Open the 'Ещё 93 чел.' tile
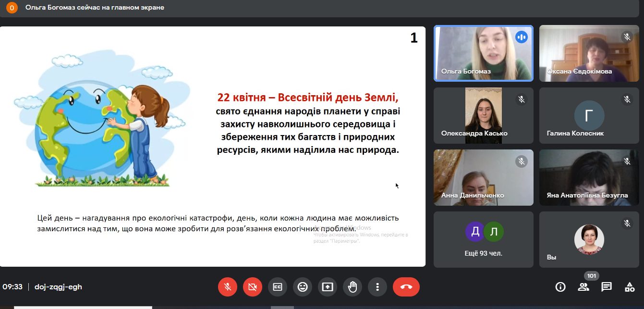The image size is (644, 309). click(x=484, y=239)
